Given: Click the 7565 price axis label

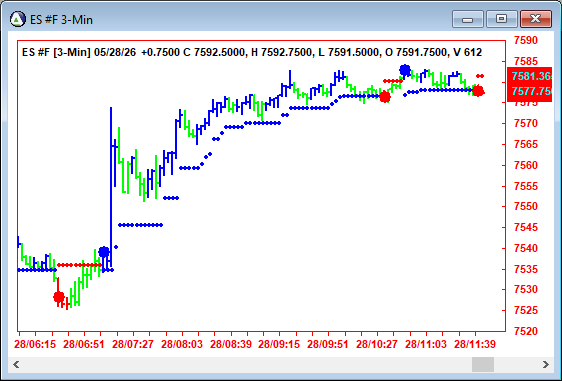Looking at the screenshot, I should coord(526,144).
